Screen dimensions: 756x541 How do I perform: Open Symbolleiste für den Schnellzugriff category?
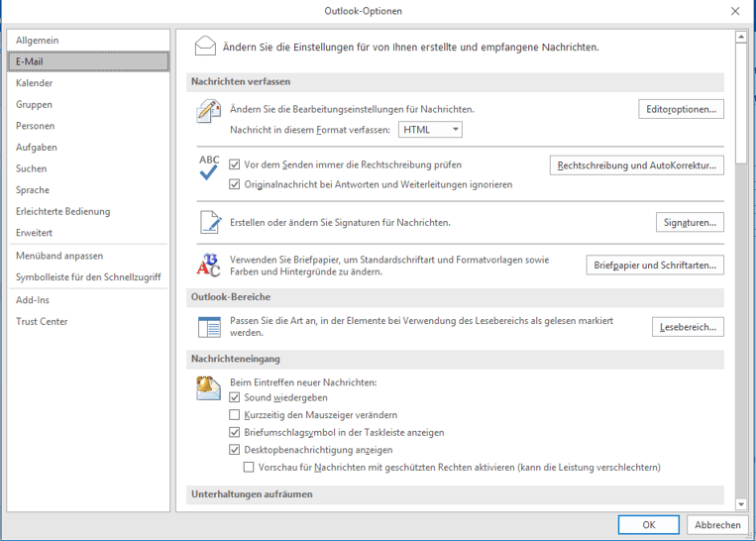click(x=88, y=277)
